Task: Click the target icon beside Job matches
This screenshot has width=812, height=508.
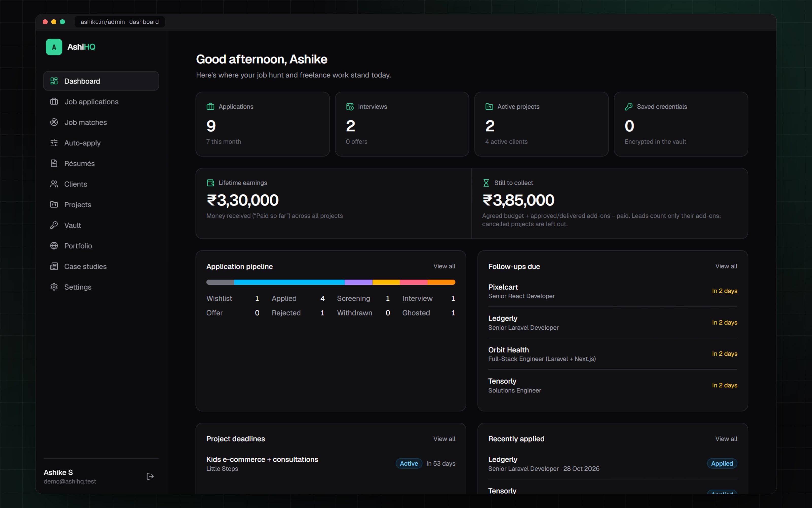Action: 54,122
